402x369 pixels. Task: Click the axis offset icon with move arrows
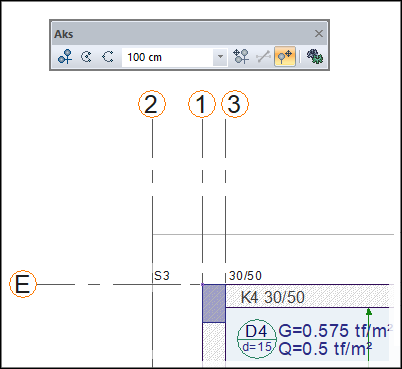[241, 57]
